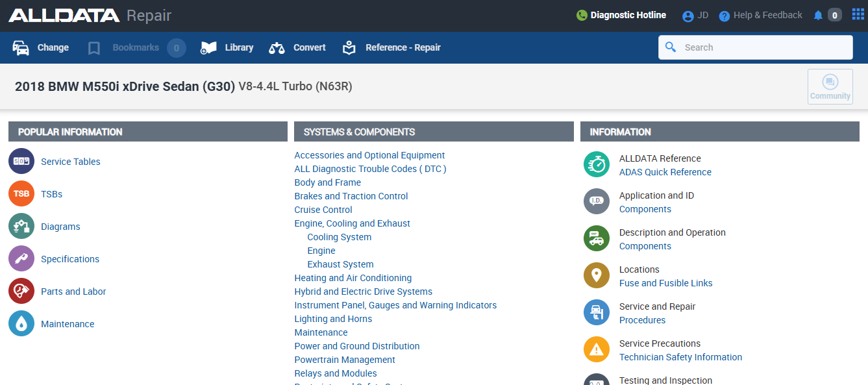
Task: Click inside the Search input field
Action: pos(756,47)
